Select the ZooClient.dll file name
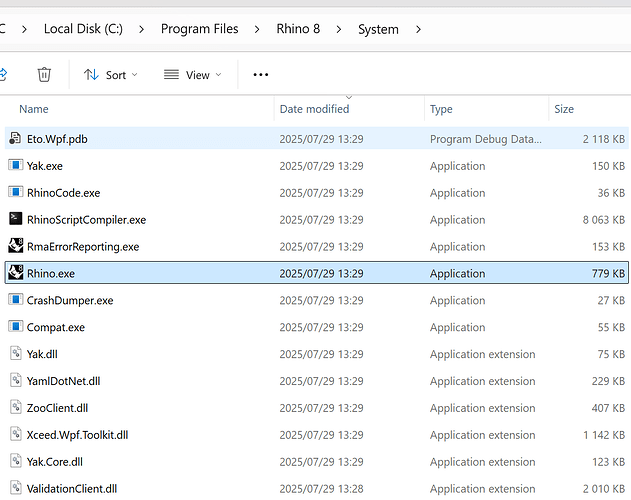The height and width of the screenshot is (500, 631). 58,408
